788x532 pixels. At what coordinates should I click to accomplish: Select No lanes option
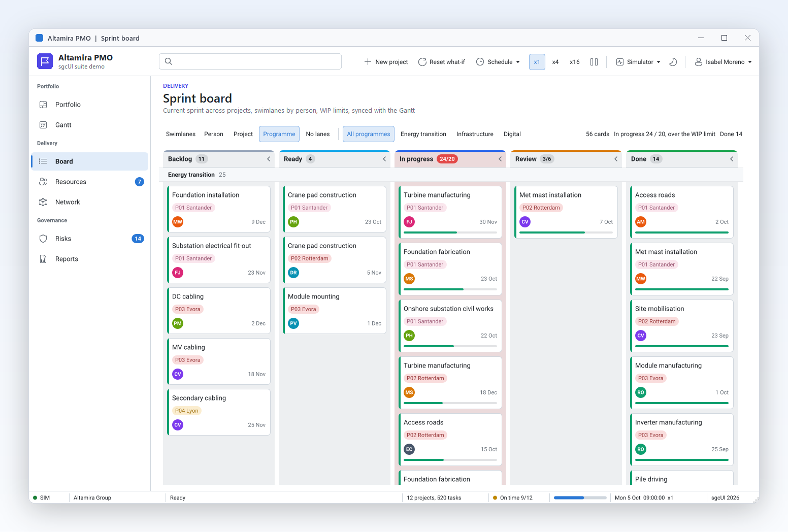coord(318,134)
